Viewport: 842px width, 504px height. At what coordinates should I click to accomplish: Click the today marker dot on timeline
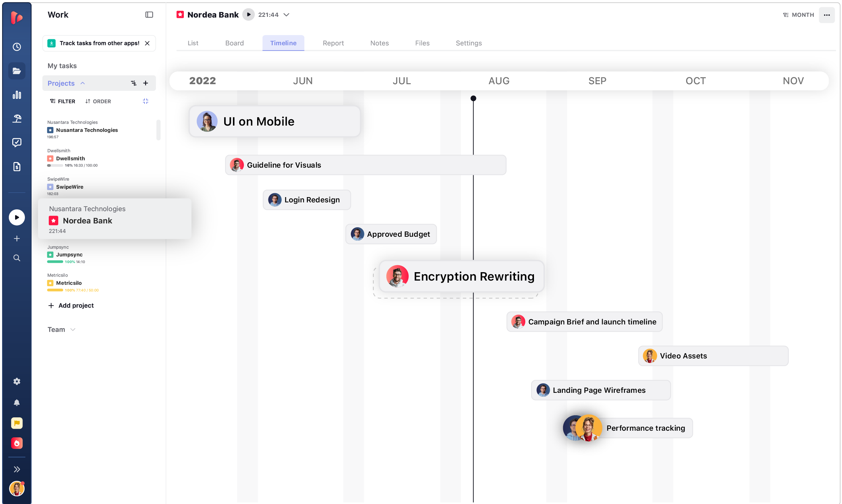coord(473,98)
